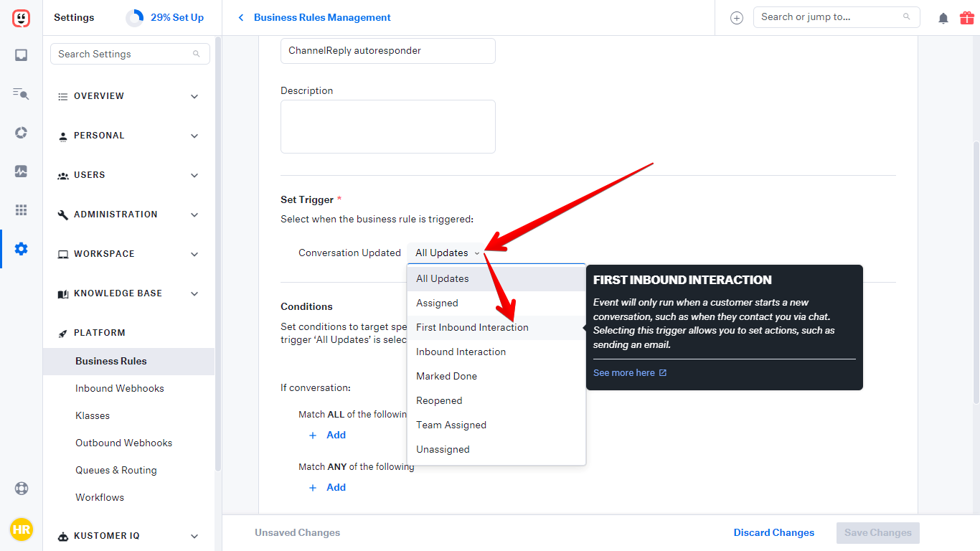Screen dimensions: 980x551
Task: Click Business Rules Management breadcrumb link
Action: tap(322, 18)
